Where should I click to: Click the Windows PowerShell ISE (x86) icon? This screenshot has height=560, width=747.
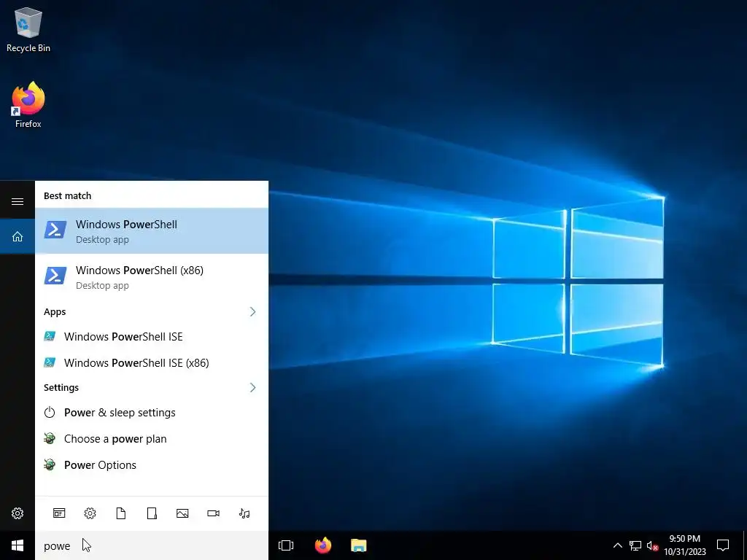pyautogui.click(x=50, y=363)
